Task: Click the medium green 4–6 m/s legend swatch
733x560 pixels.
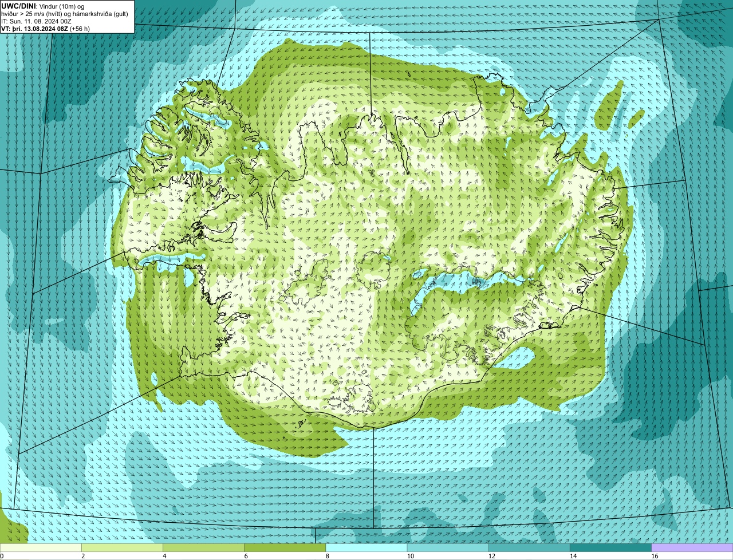Action: [x=203, y=547]
